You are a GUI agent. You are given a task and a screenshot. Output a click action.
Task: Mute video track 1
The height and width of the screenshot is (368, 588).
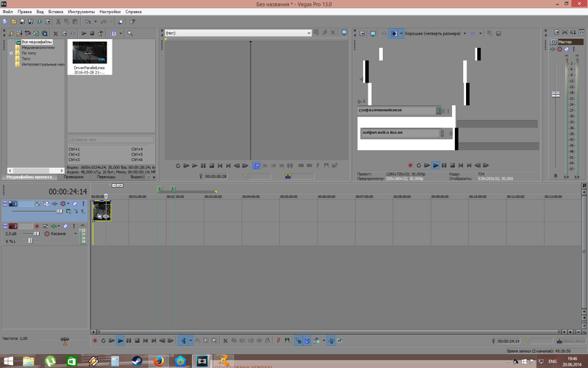(x=75, y=204)
